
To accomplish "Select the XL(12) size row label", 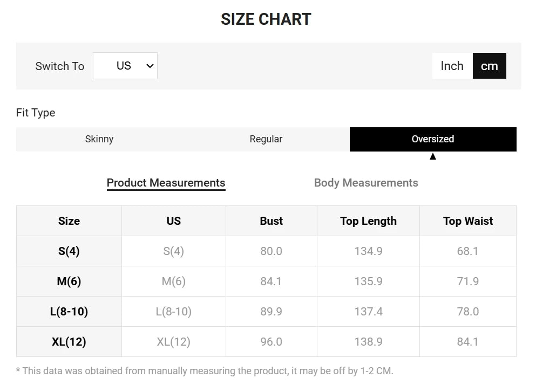I will pos(69,342).
